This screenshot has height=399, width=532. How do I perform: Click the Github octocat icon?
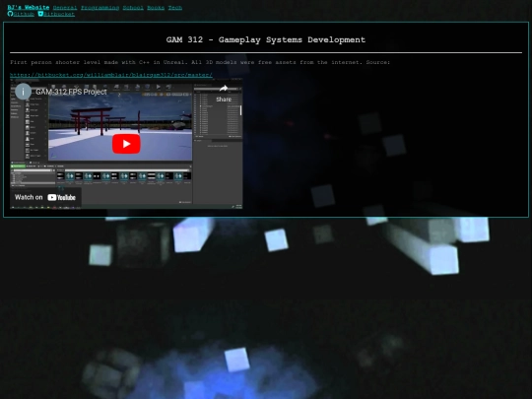tap(10, 14)
